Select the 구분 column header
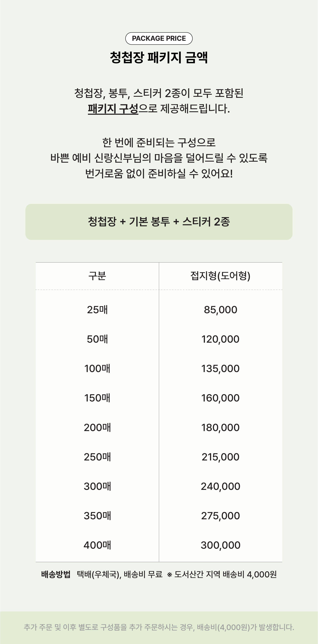The image size is (318, 644). point(97,276)
